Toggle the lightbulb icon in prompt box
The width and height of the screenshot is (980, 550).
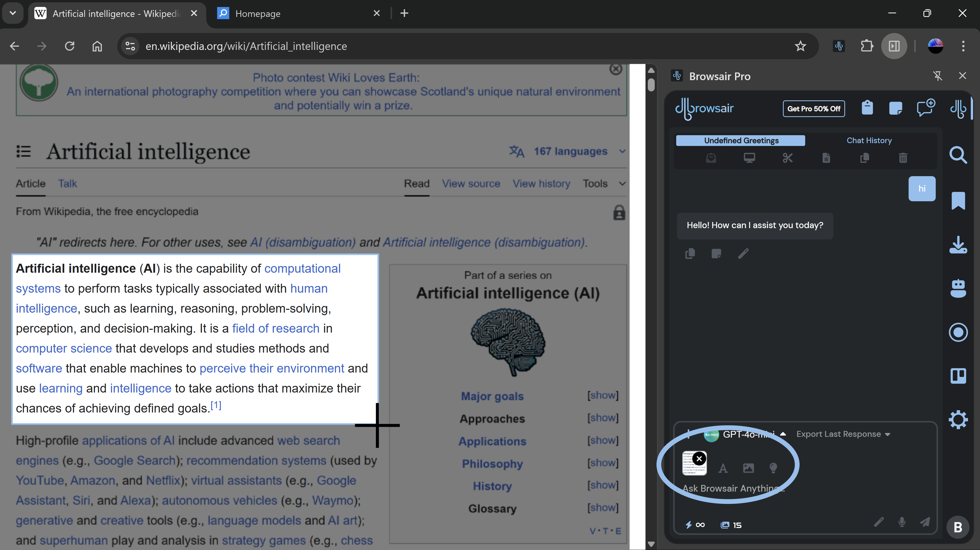[773, 468]
